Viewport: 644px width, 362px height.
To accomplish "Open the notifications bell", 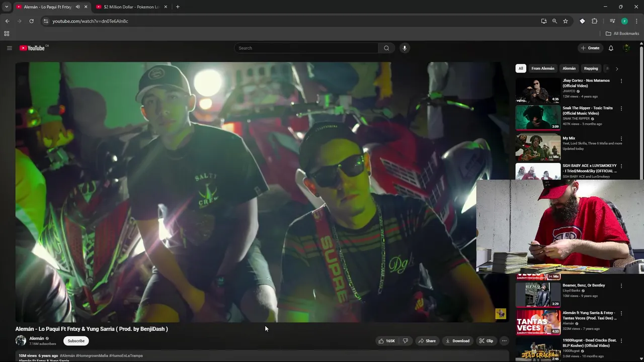I will (611, 48).
